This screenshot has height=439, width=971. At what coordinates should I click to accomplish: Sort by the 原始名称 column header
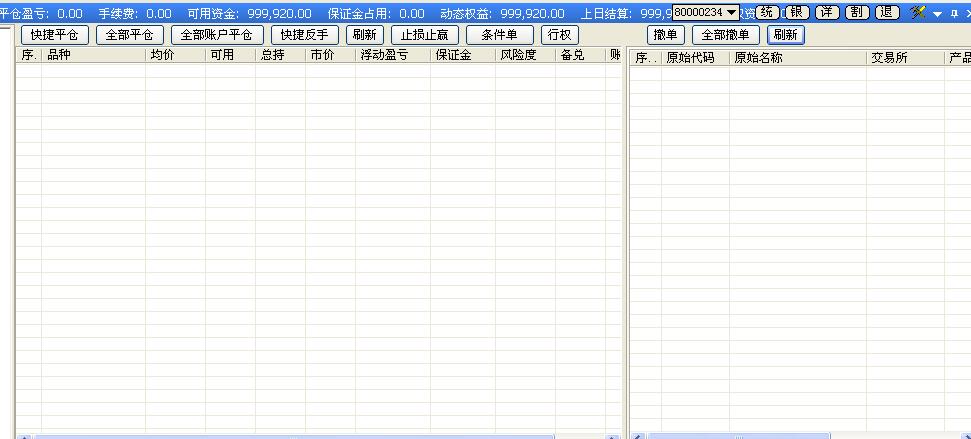798,58
